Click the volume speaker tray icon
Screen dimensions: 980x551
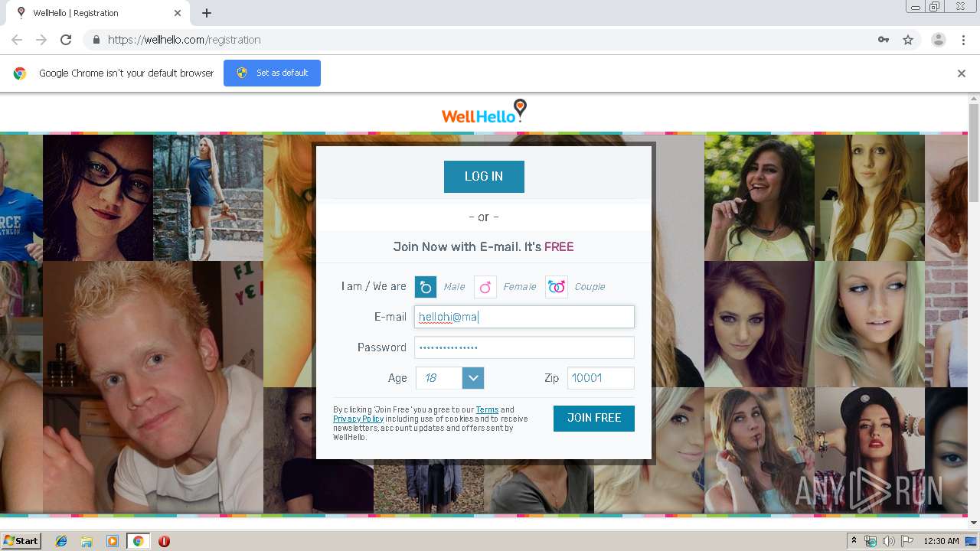point(889,541)
